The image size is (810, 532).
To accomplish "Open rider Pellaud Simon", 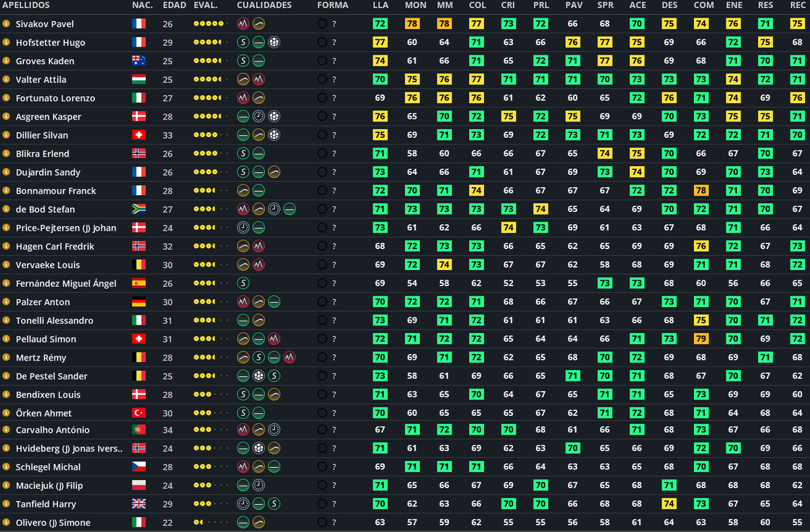I will (x=46, y=339).
